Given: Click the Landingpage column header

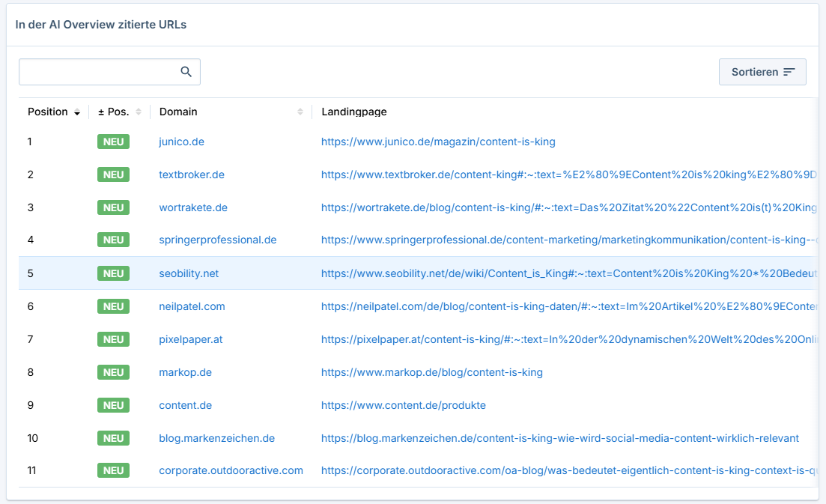Looking at the screenshot, I should (353, 112).
